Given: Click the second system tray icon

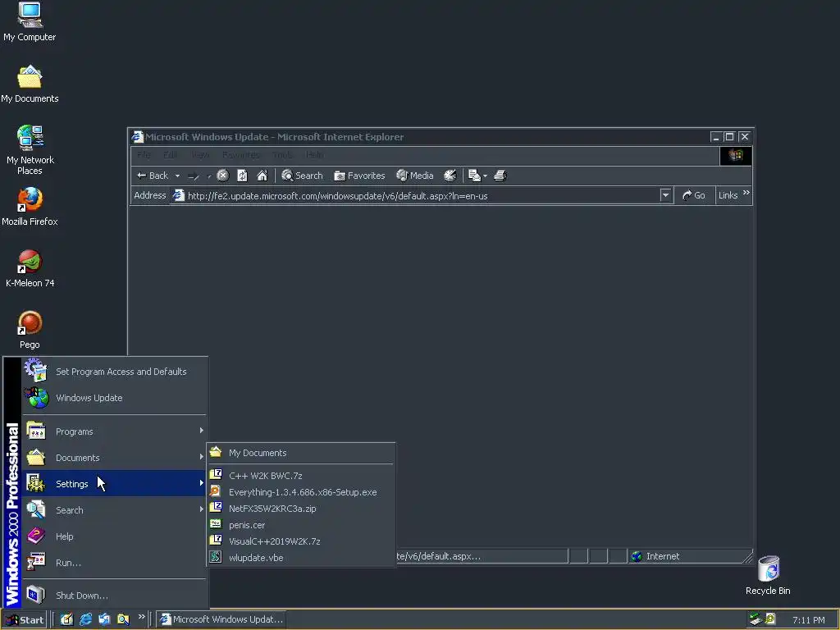Looking at the screenshot, I should coord(770,619).
